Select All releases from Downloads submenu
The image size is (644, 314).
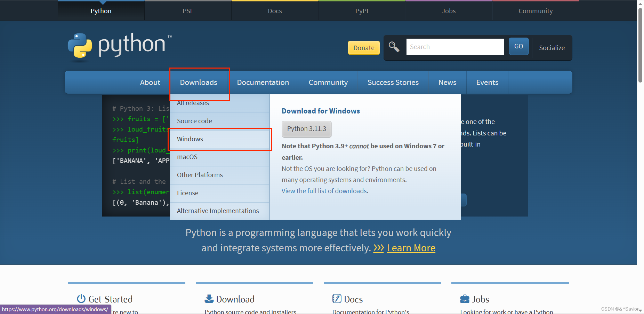click(x=220, y=103)
